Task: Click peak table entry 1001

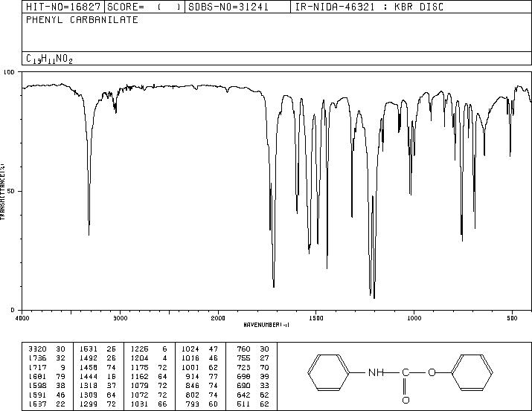Action: [190, 367]
